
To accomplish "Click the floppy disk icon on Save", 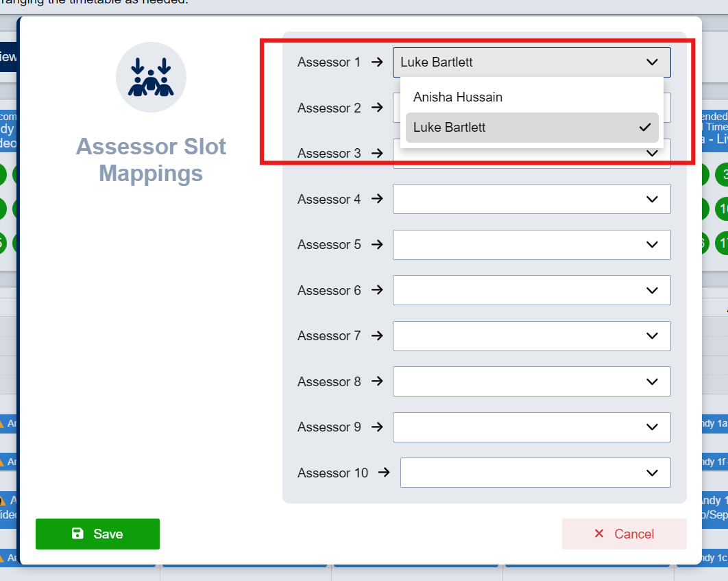I will click(x=77, y=533).
